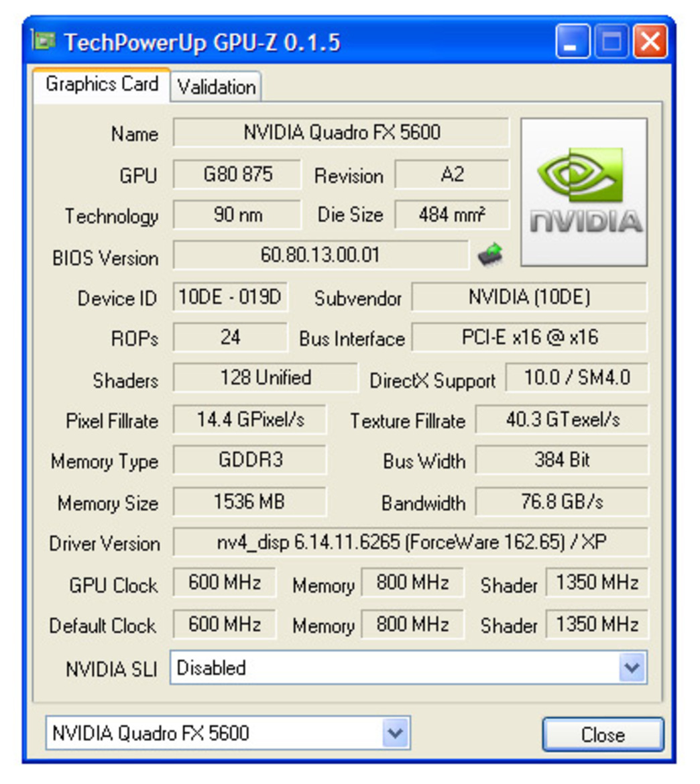Click the NVIDIA logo image
The height and width of the screenshot is (784, 700).
pos(584,192)
